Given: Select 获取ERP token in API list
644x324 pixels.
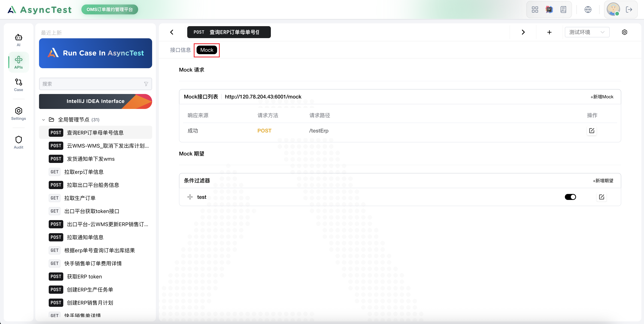Looking at the screenshot, I should 84,277.
